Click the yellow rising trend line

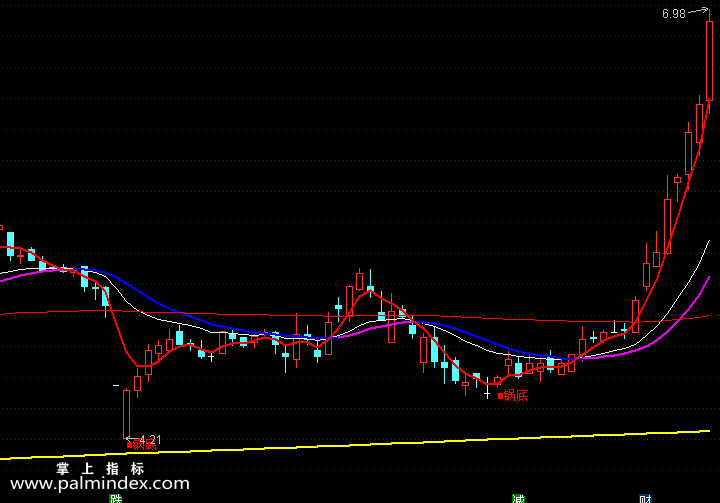click(354, 445)
